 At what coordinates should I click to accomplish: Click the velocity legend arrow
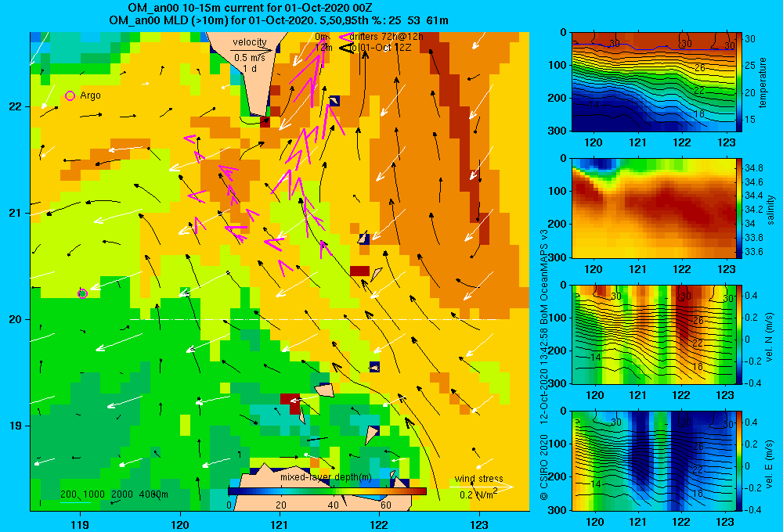coord(252,50)
